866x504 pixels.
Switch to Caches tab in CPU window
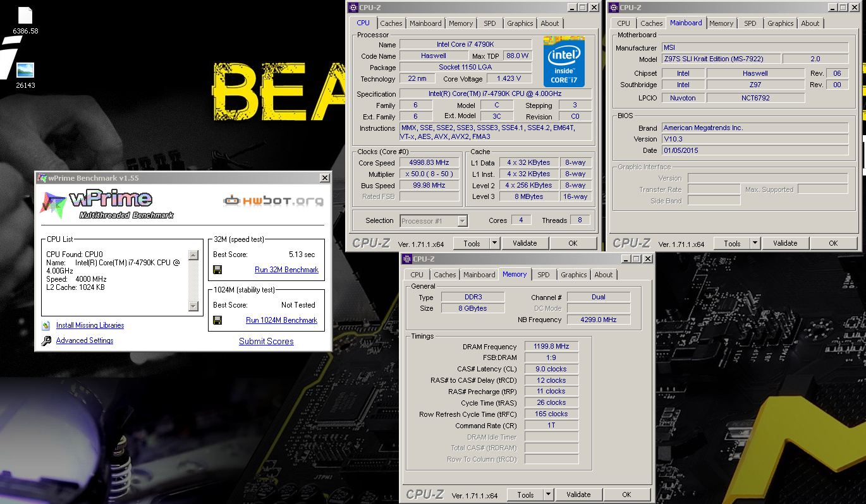(x=391, y=23)
